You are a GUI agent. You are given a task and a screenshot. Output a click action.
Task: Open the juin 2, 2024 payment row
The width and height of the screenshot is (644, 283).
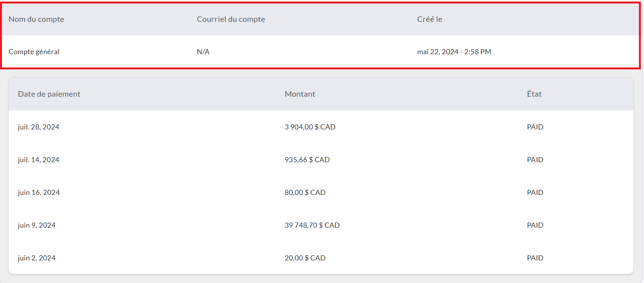coord(37,258)
